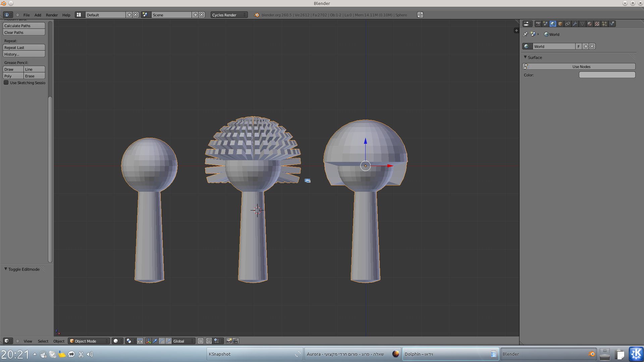
Task: Toggle the snap magnet button
Action: pos(209,341)
